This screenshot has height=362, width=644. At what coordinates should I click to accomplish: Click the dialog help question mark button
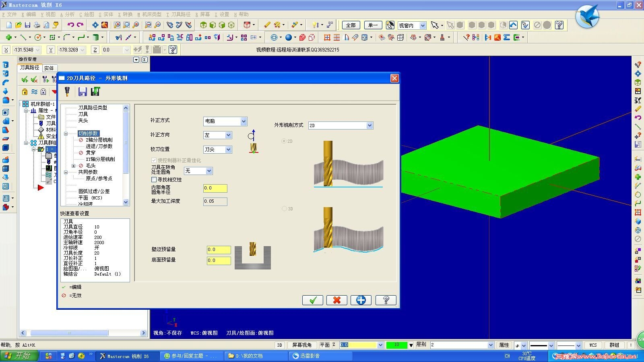pos(386,300)
